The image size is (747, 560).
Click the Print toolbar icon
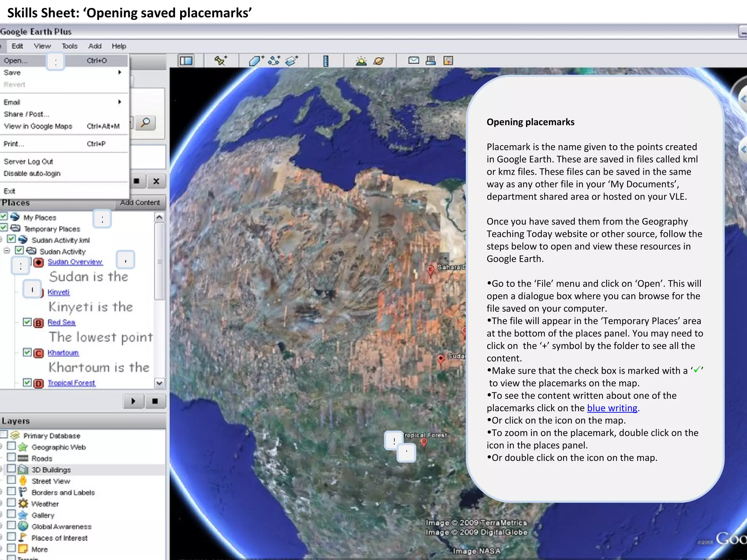click(431, 61)
